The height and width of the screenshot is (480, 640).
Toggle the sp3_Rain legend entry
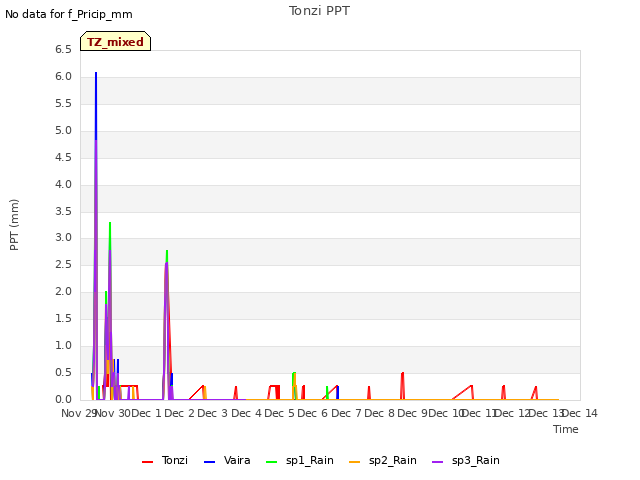click(x=466, y=460)
